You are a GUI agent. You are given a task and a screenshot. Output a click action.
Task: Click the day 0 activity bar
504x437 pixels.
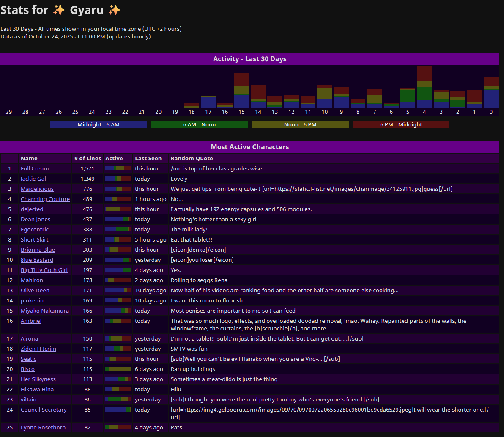coord(491,92)
